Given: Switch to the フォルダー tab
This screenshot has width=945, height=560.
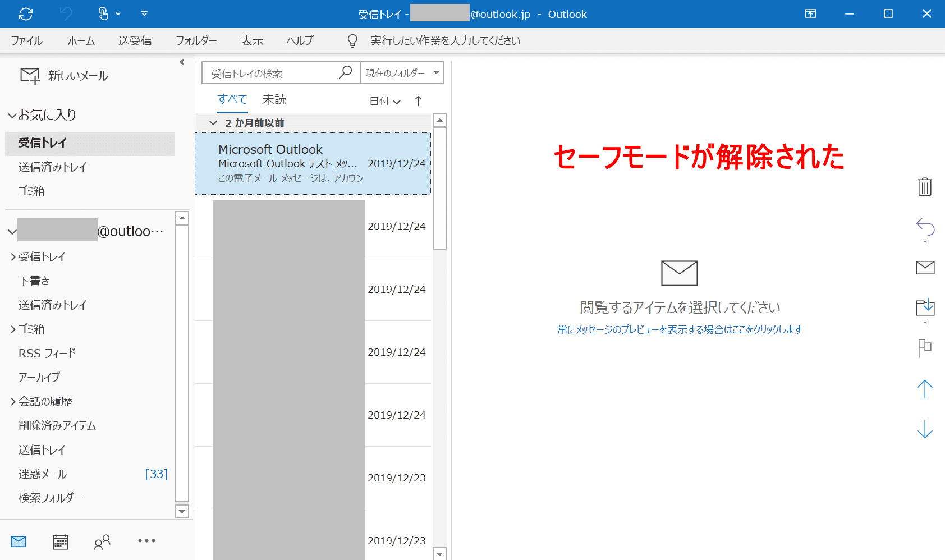Looking at the screenshot, I should pos(196,41).
